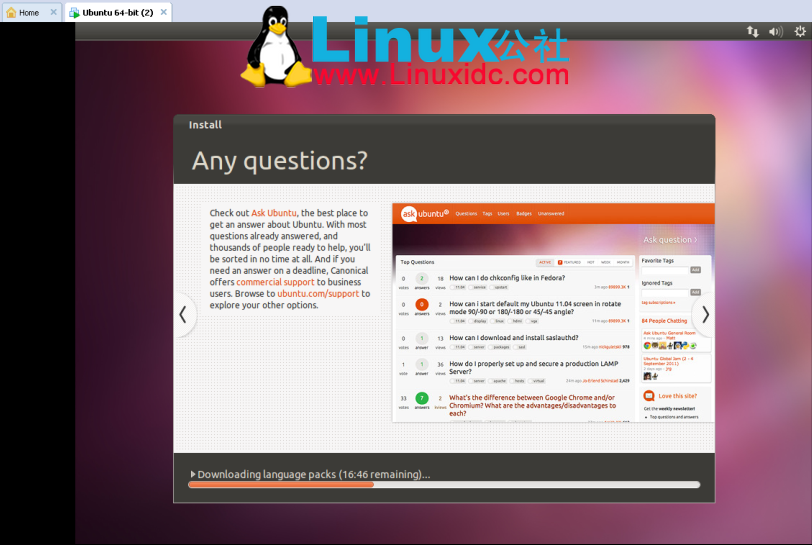Close the Ubuntu 64-bit (2) tab
The width and height of the screenshot is (812, 545).
click(x=164, y=12)
